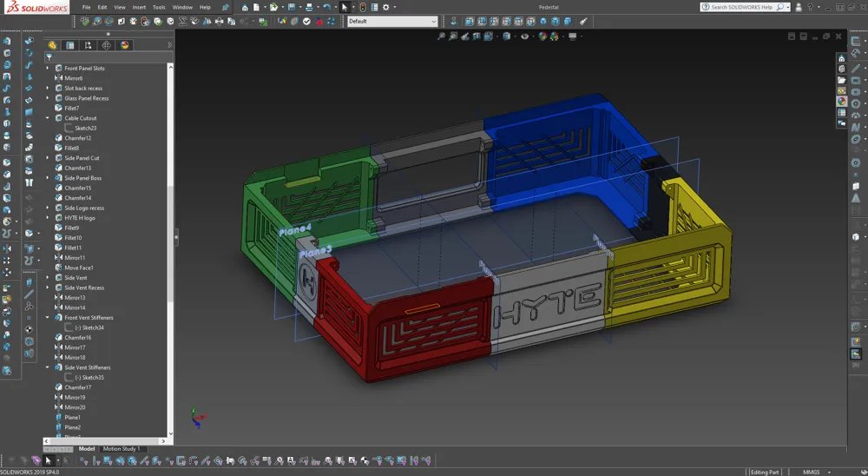Viewport: 868px width, 476px height.
Task: Open the View menu
Action: [120, 7]
